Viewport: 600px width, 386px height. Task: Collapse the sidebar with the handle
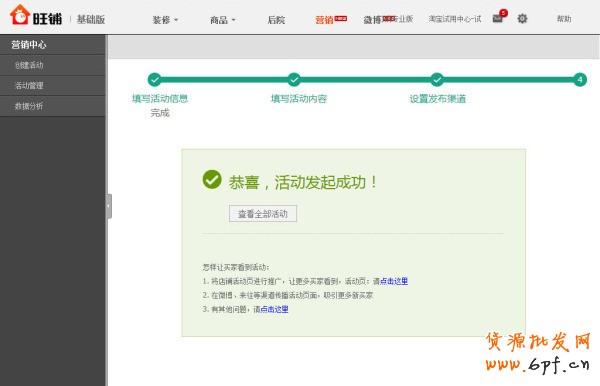pos(109,206)
